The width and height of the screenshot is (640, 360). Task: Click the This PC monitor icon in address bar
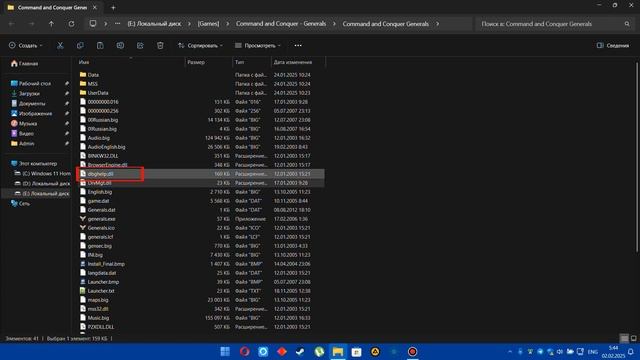[93, 24]
